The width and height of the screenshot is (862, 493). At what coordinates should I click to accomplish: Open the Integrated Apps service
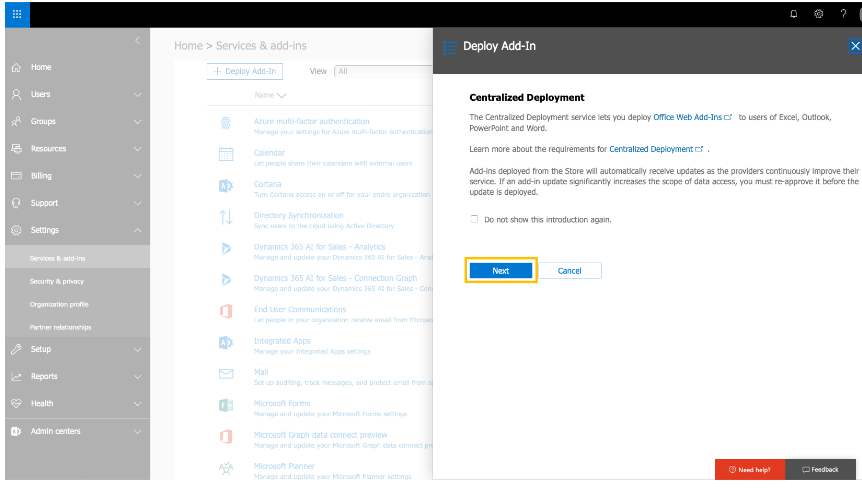click(x=282, y=341)
